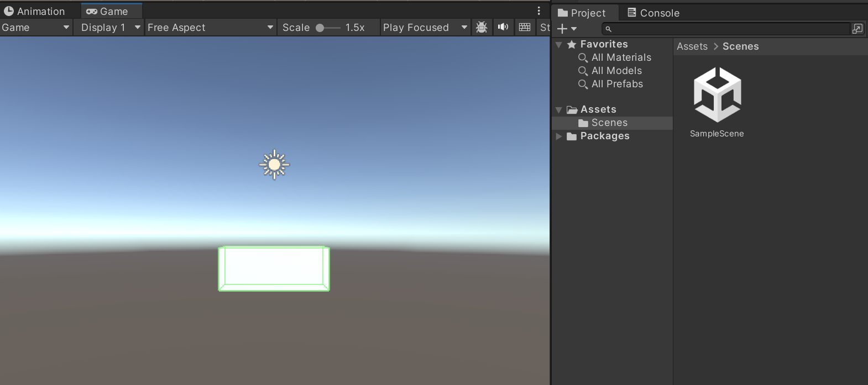This screenshot has height=385, width=868.
Task: Select All Models saved search
Action: tap(616, 71)
